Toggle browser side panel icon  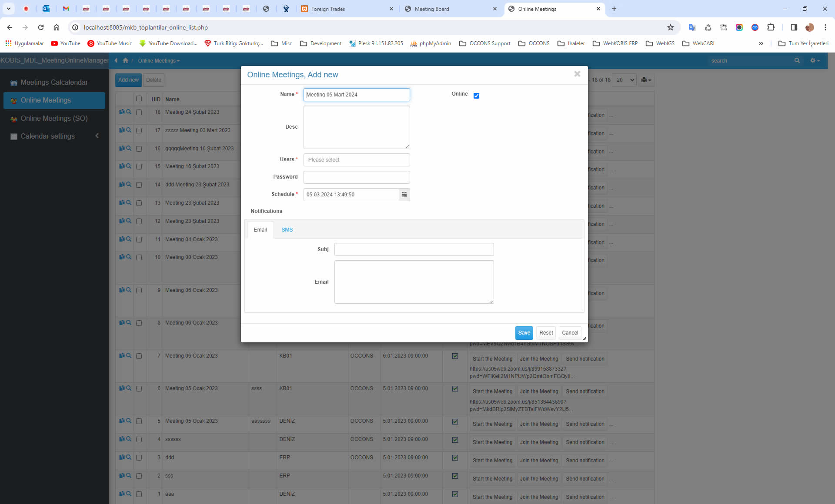click(794, 27)
